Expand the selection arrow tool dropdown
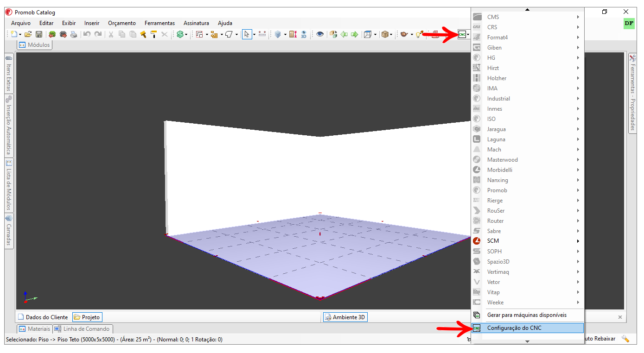Viewport: 644px width, 353px height. pyautogui.click(x=254, y=35)
